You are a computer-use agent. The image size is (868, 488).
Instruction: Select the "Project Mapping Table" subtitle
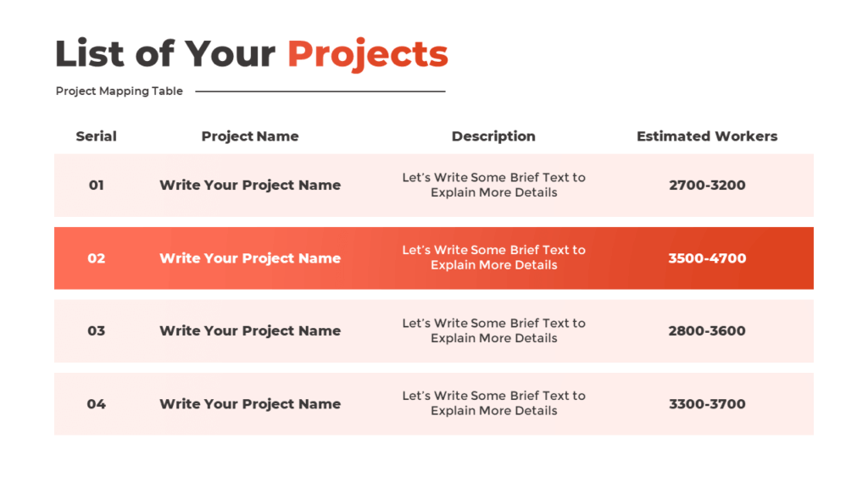(120, 91)
